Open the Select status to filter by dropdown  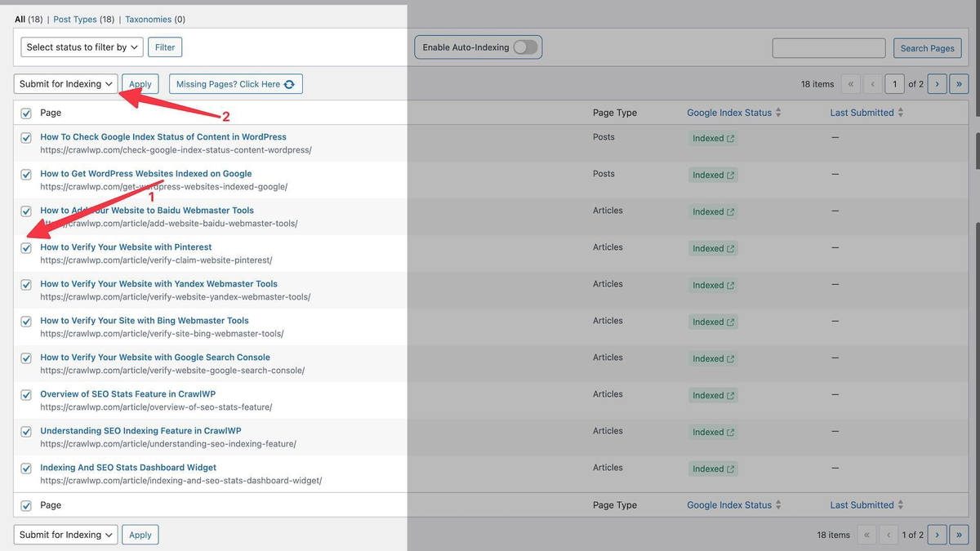click(x=81, y=47)
